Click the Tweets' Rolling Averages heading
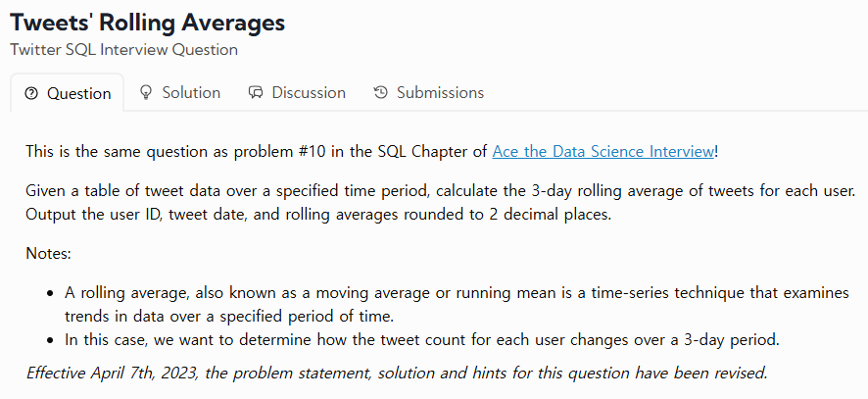This screenshot has width=868, height=399. (x=148, y=22)
